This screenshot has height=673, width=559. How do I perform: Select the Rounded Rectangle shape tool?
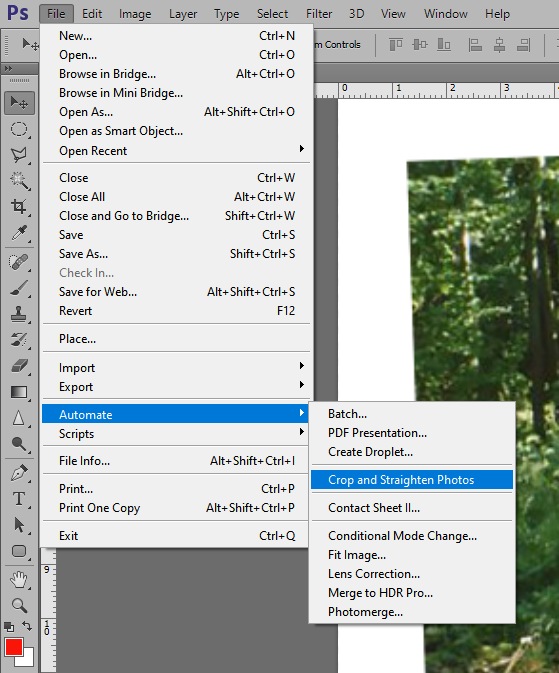coord(19,551)
